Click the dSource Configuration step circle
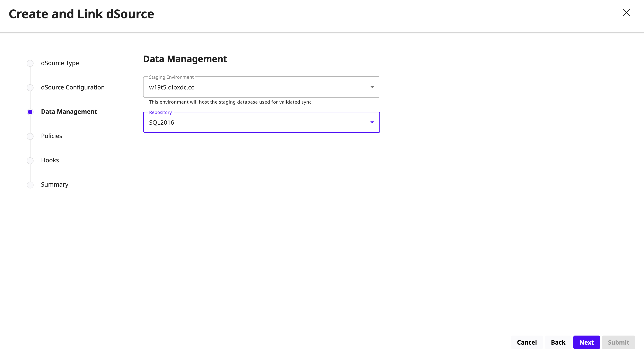 click(30, 88)
